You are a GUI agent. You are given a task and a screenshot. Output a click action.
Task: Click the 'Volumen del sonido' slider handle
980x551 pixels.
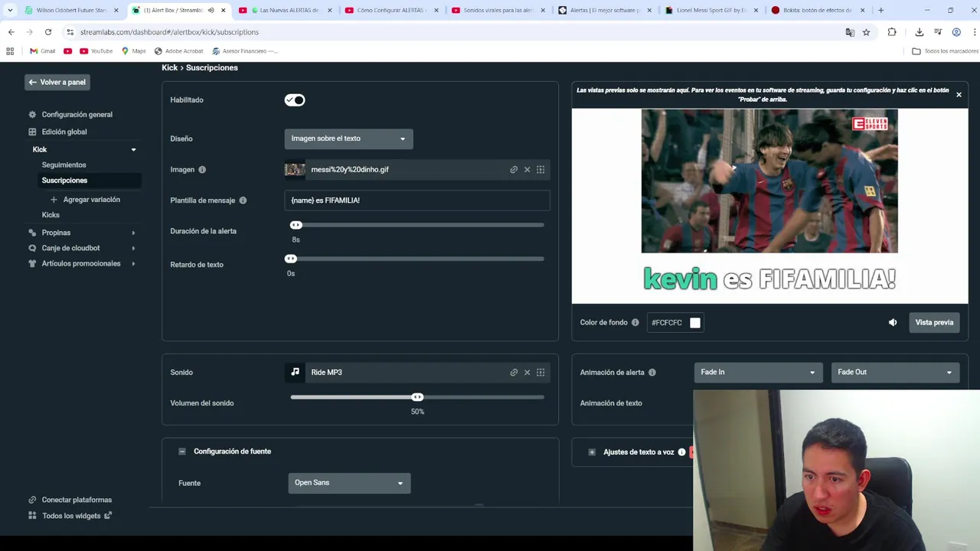[417, 397]
